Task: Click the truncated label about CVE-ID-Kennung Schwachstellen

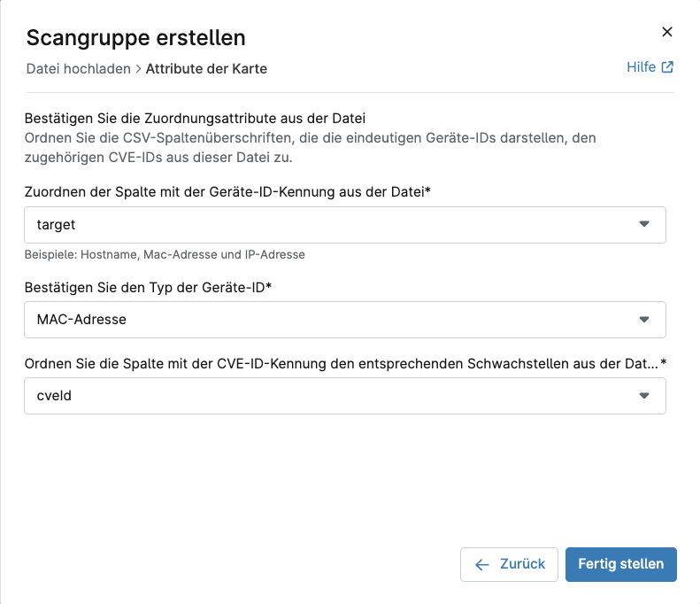Action: click(345, 364)
